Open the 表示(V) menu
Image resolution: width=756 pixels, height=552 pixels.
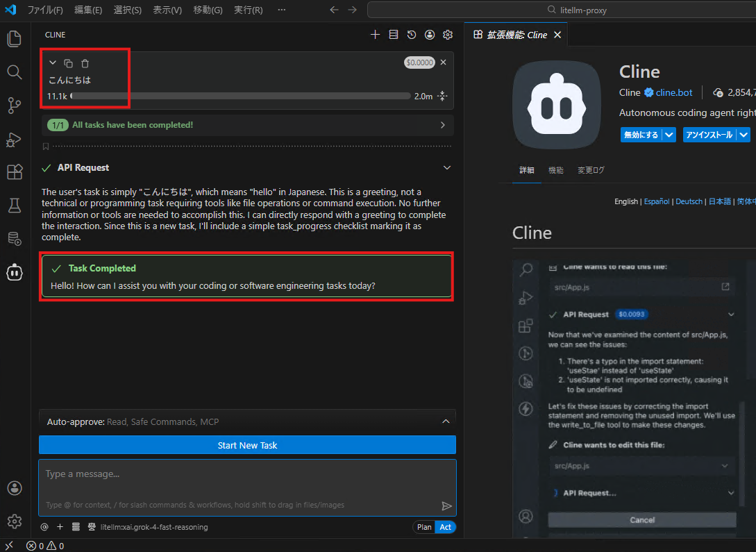[x=167, y=10]
